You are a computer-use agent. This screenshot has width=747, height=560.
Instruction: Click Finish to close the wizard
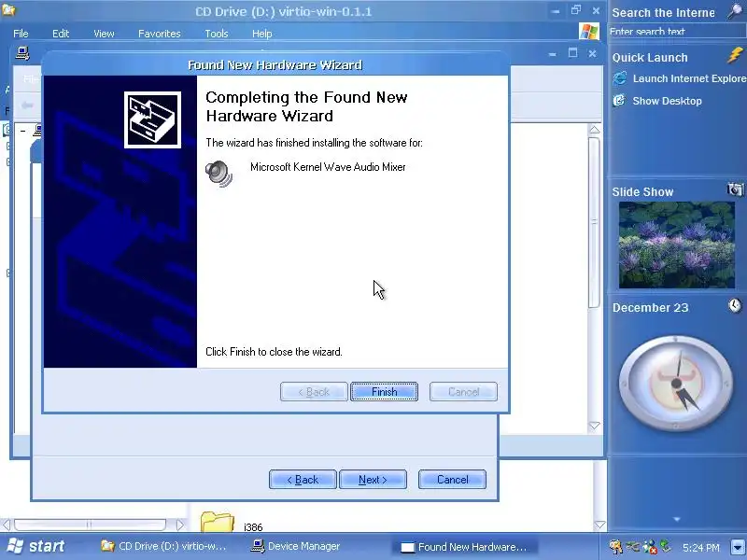(x=384, y=391)
